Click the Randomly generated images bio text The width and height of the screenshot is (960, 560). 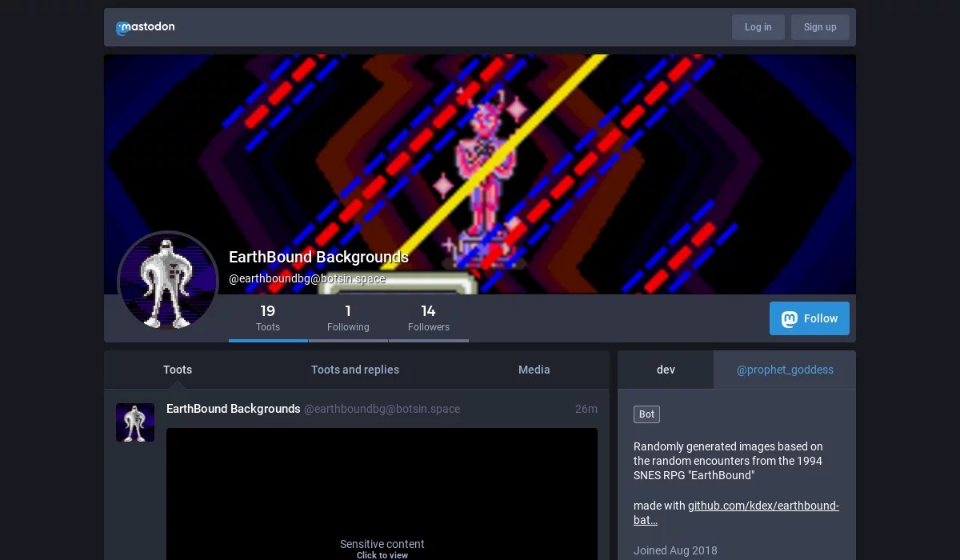[728, 461]
